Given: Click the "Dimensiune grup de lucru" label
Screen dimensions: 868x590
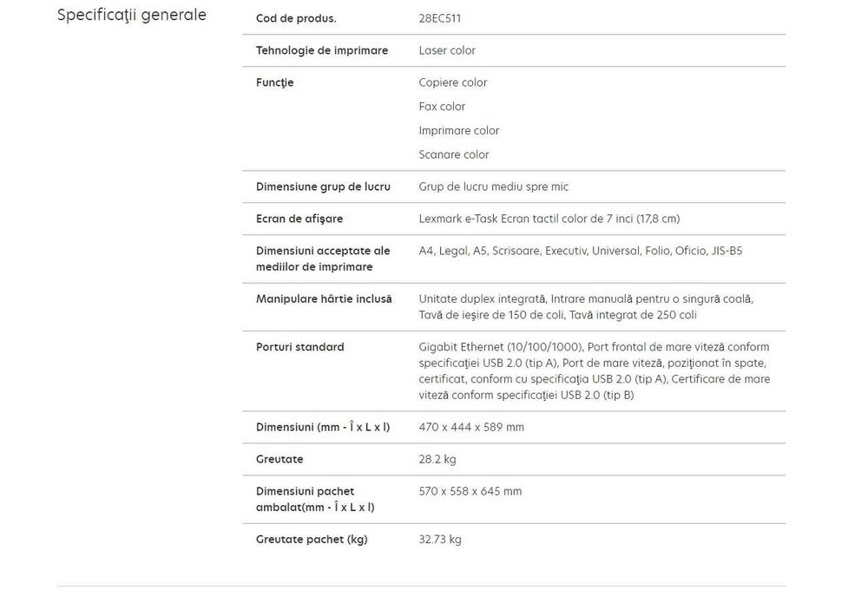Looking at the screenshot, I should point(323,187).
